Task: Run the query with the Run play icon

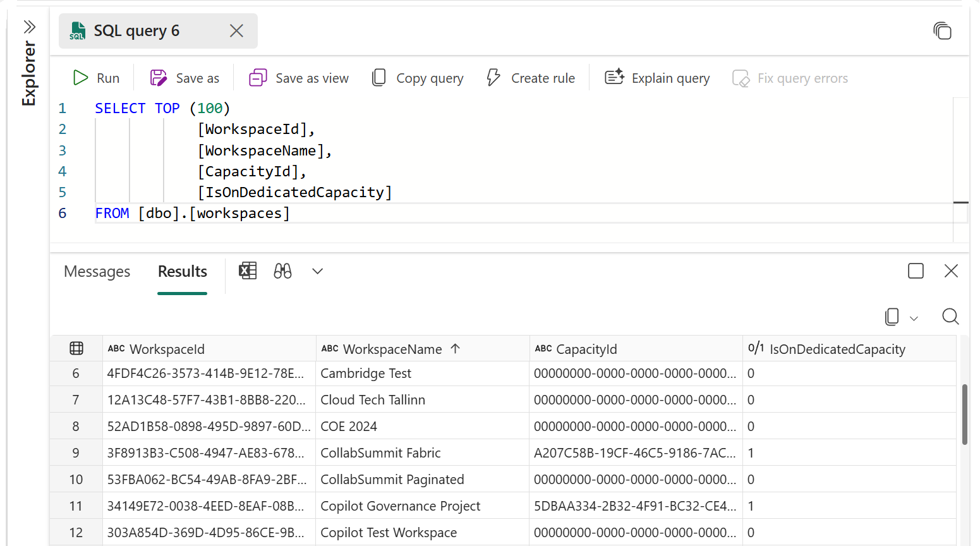Action: coord(80,78)
